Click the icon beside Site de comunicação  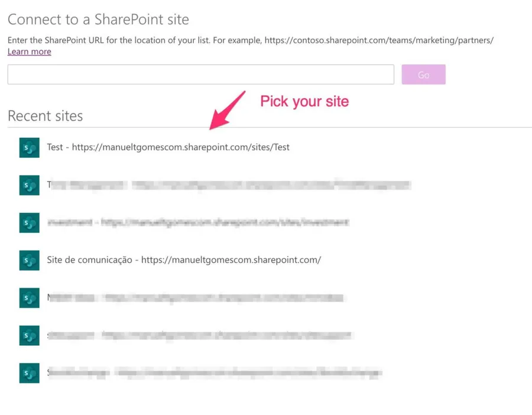click(x=29, y=260)
